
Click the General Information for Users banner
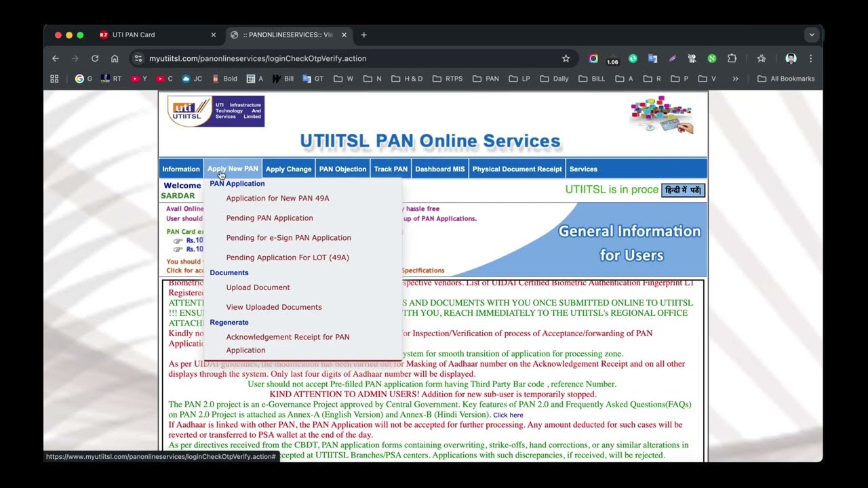coord(629,243)
